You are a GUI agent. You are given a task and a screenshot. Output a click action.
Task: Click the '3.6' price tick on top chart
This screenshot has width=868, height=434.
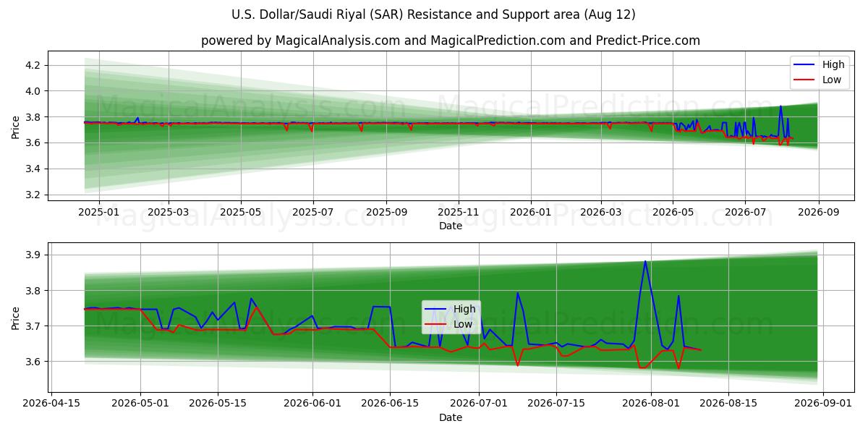pyautogui.click(x=33, y=143)
